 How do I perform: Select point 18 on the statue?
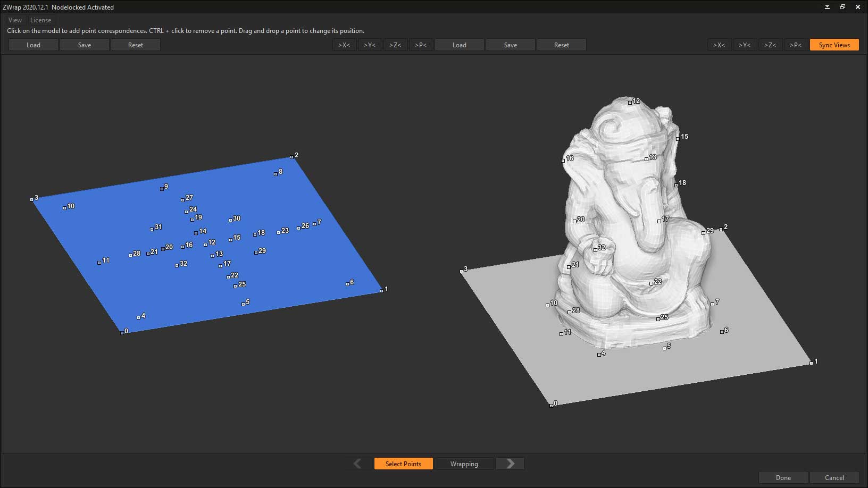[x=676, y=184]
